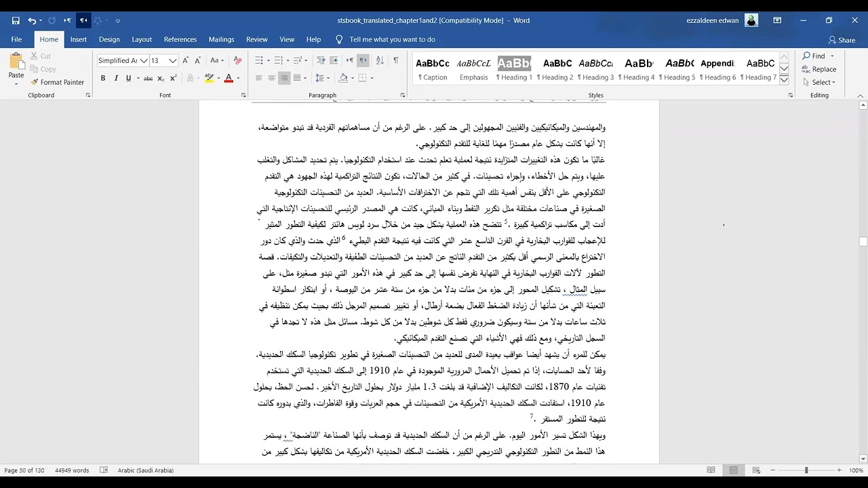This screenshot has width=868, height=488.
Task: Apply paragraph shading color
Action: click(x=344, y=78)
